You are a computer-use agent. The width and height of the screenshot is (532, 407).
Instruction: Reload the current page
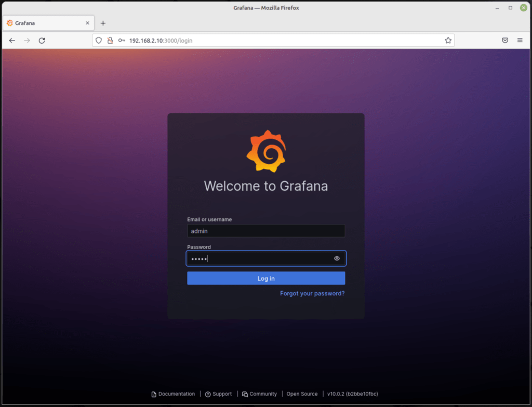[x=42, y=41]
